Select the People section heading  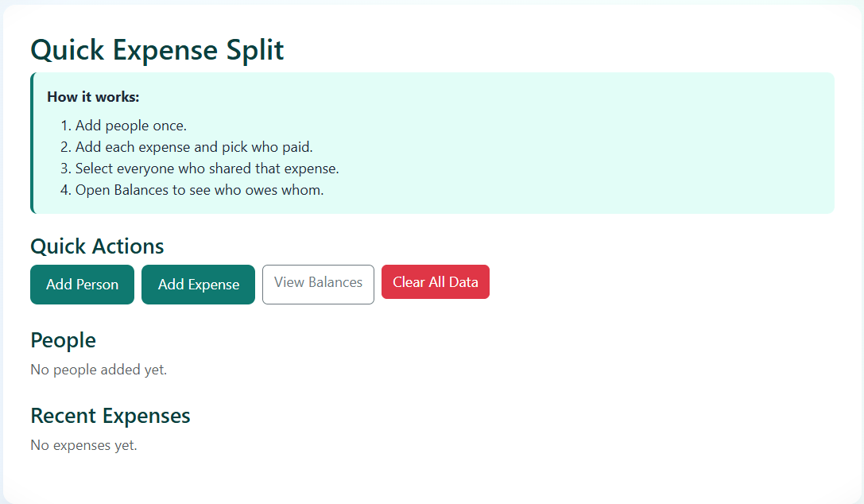point(63,340)
